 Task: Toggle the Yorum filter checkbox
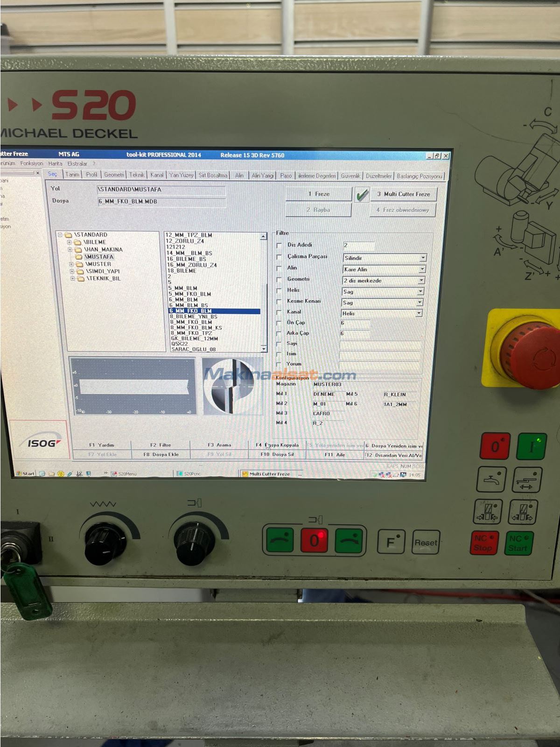[279, 365]
